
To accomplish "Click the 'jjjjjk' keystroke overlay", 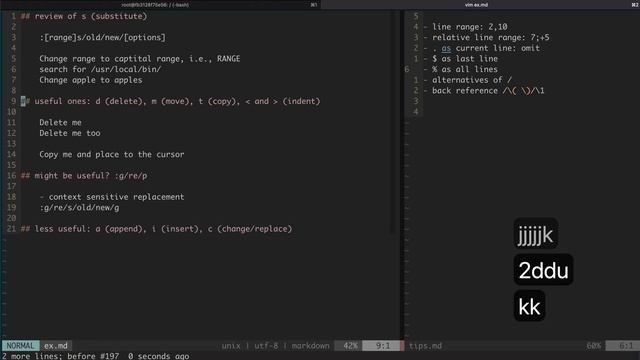I will [x=535, y=234].
